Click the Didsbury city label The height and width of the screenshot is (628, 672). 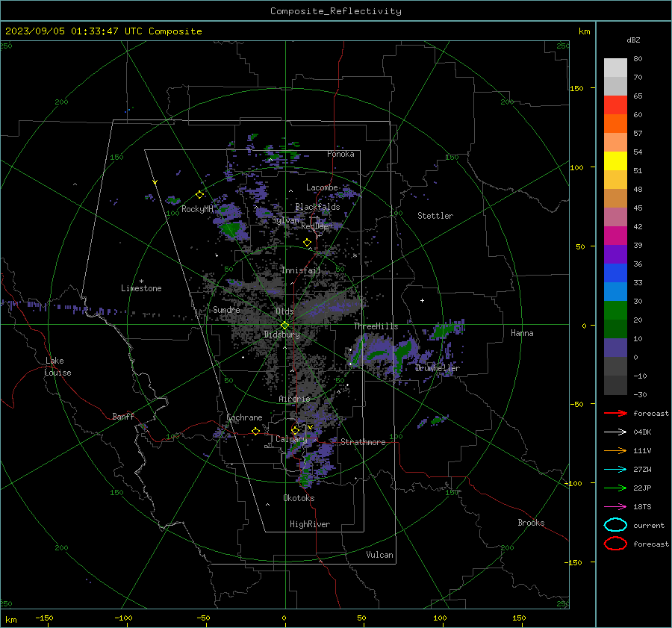point(281,335)
